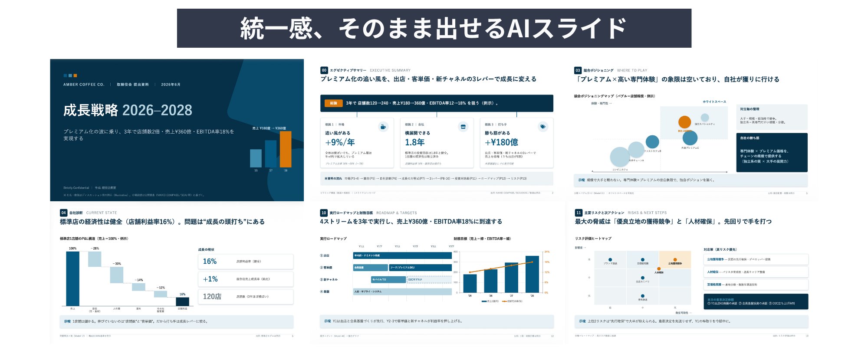
Task: Open the 成長戦略 2026–2028 cover slide thumbnail
Action: pos(177,130)
